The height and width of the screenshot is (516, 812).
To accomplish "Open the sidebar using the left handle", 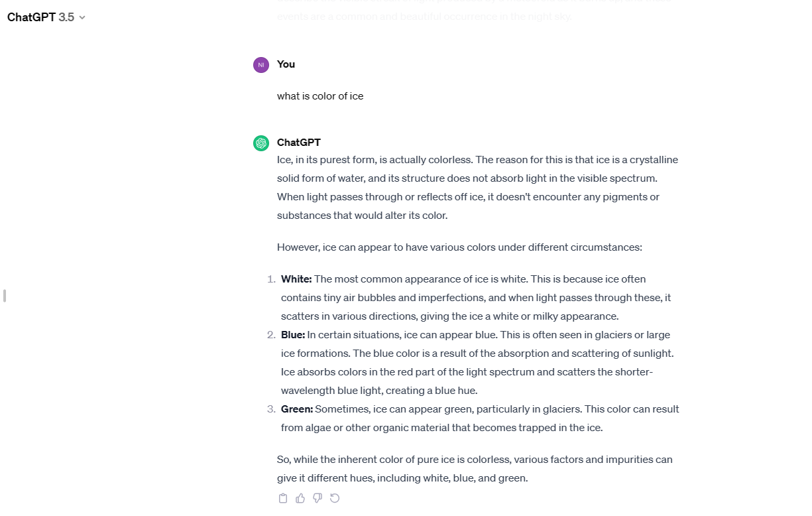I will (5, 296).
